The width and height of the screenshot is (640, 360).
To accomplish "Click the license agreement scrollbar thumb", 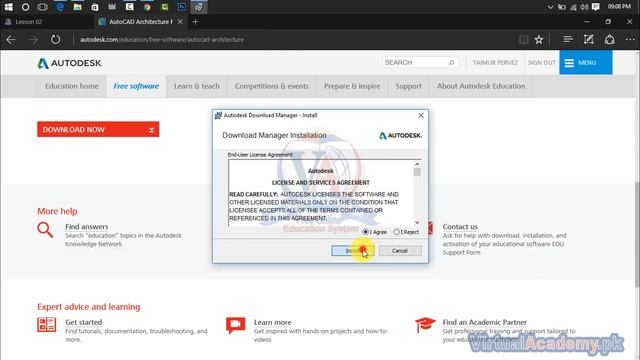I will tap(417, 172).
